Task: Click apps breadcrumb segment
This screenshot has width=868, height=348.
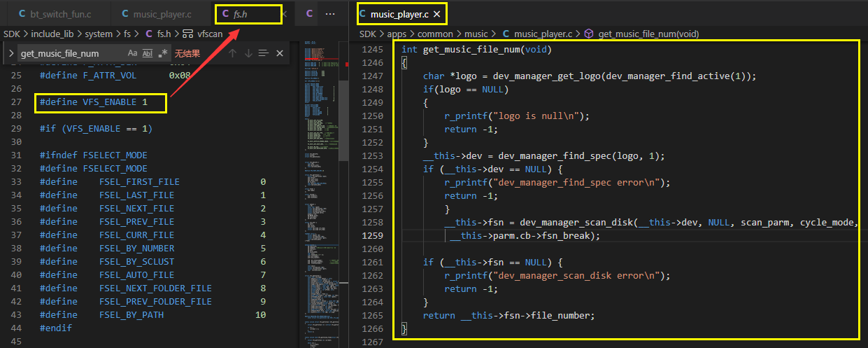Action: coord(397,33)
